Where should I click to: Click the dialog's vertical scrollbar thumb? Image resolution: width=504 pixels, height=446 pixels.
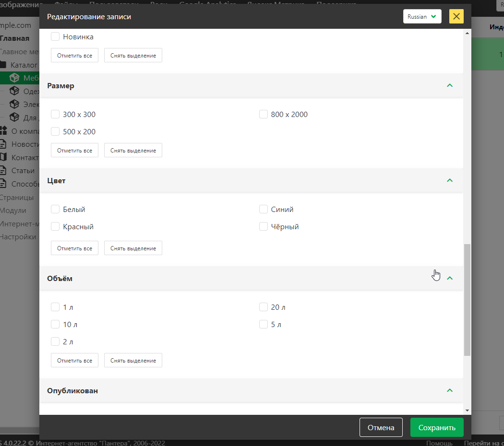(467, 300)
